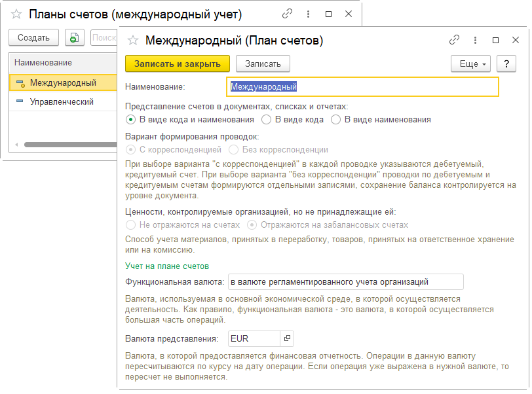Copy link to Международный form

point(454,41)
